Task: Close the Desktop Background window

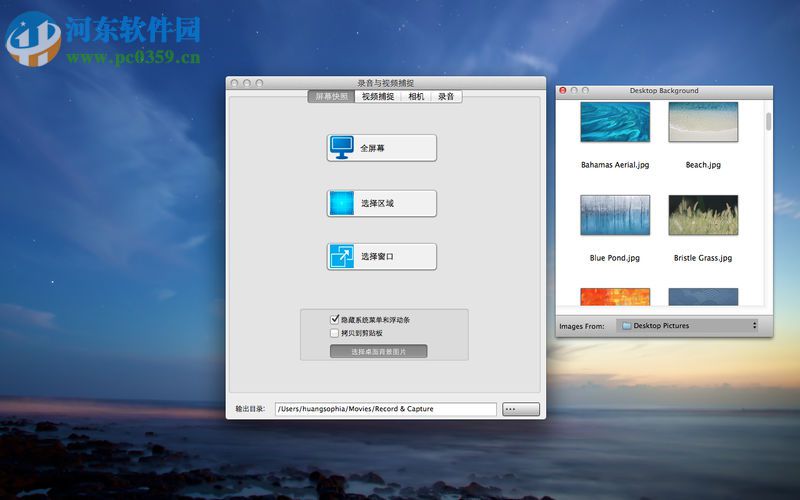Action: point(563,90)
